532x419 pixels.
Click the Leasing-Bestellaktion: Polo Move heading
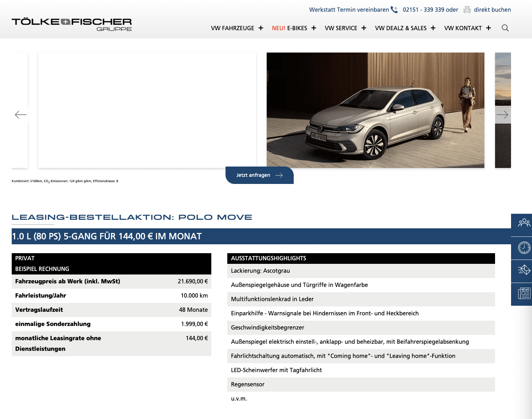(x=132, y=217)
